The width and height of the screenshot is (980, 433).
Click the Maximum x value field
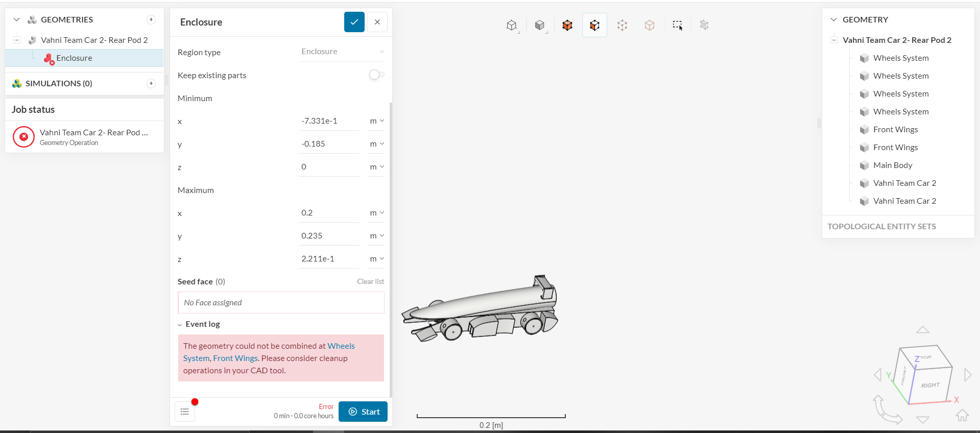point(329,213)
